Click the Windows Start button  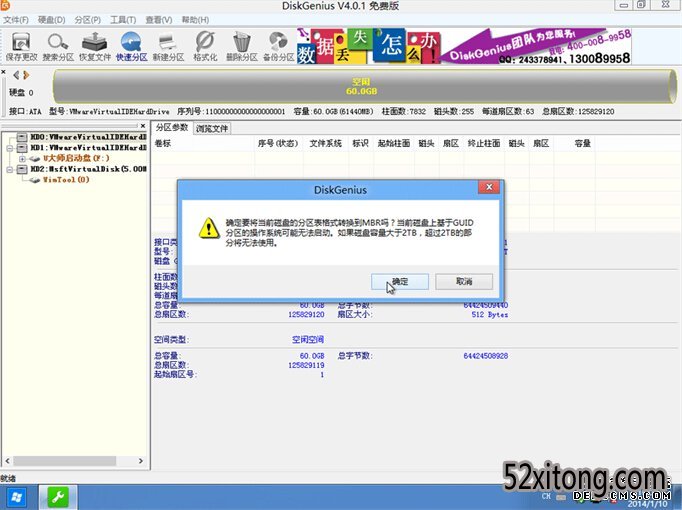click(17, 497)
